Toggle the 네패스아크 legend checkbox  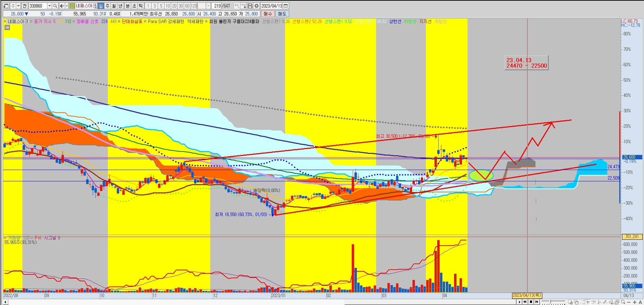[5, 21]
